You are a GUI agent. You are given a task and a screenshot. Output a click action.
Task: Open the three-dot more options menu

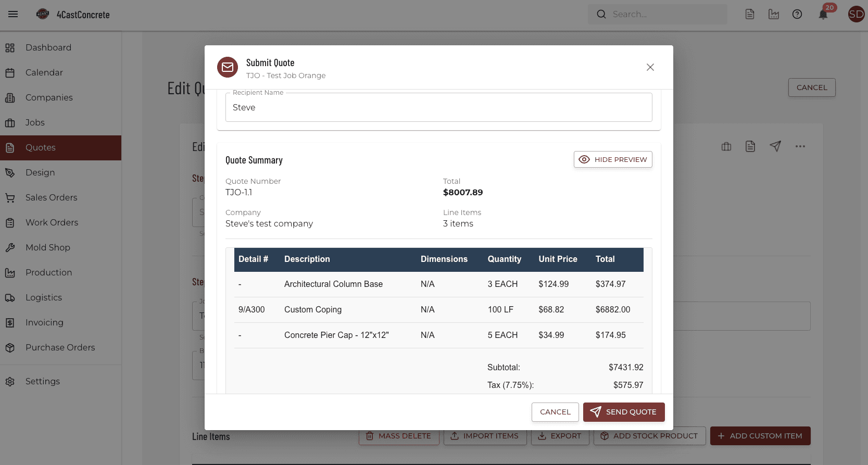tap(800, 146)
